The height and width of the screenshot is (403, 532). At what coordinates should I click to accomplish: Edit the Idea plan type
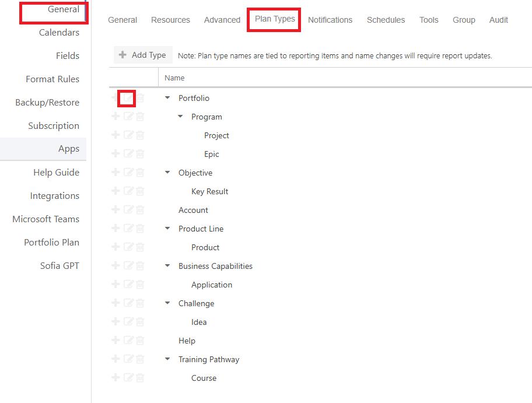(x=128, y=321)
